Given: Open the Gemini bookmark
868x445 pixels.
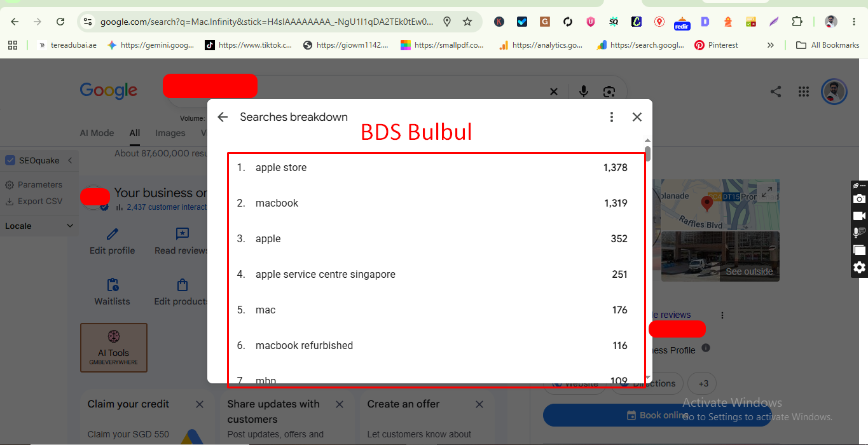Looking at the screenshot, I should click(x=151, y=45).
